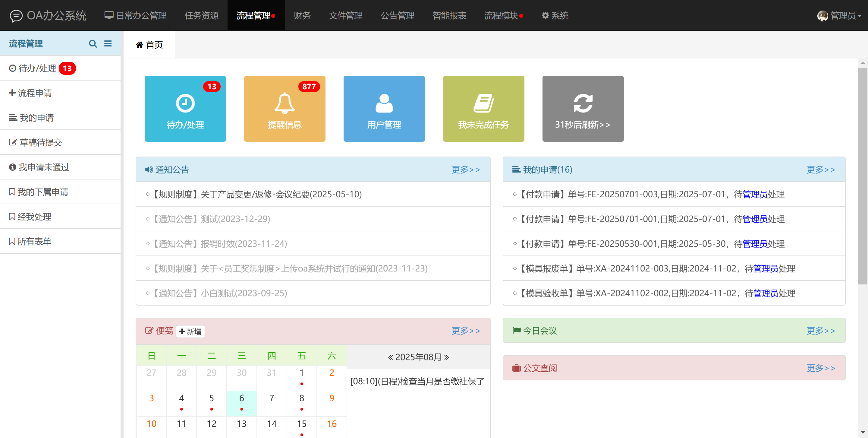This screenshot has height=438, width=868.
Task: Toggle the sidebar hamburger menu icon
Action: (x=108, y=43)
